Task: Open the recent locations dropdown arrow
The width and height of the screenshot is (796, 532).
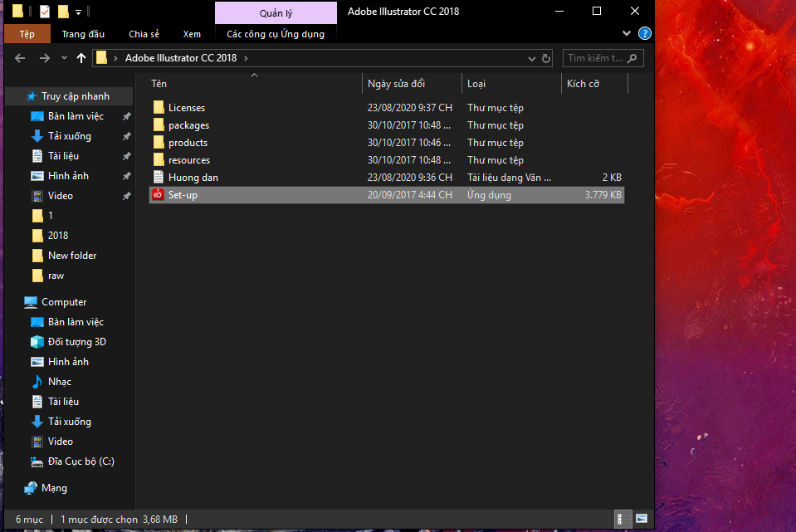Action: tap(63, 58)
